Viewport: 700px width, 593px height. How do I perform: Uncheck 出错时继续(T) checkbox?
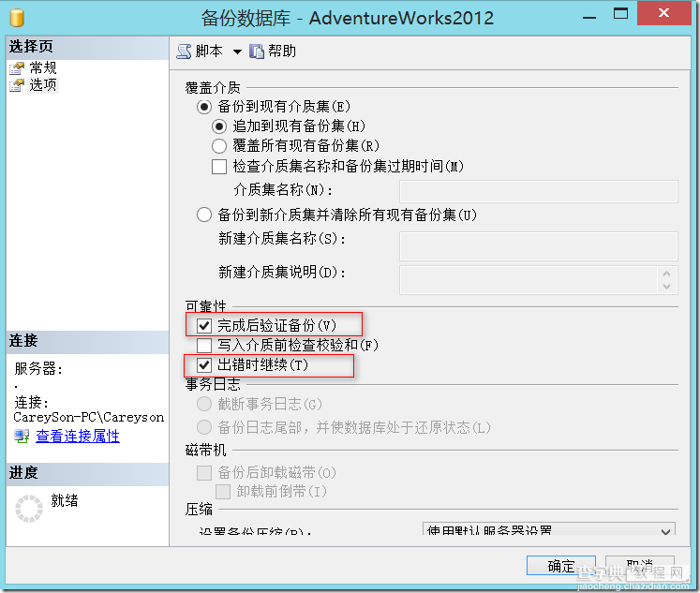point(204,365)
